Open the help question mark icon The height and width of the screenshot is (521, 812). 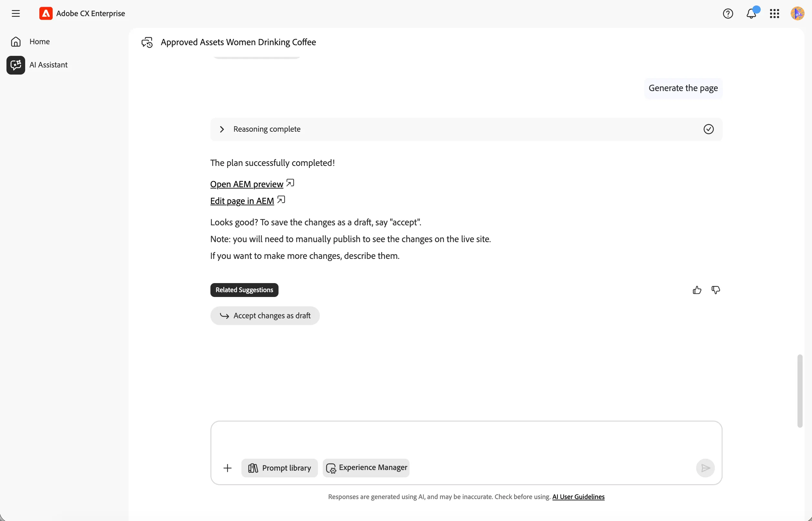click(x=728, y=14)
